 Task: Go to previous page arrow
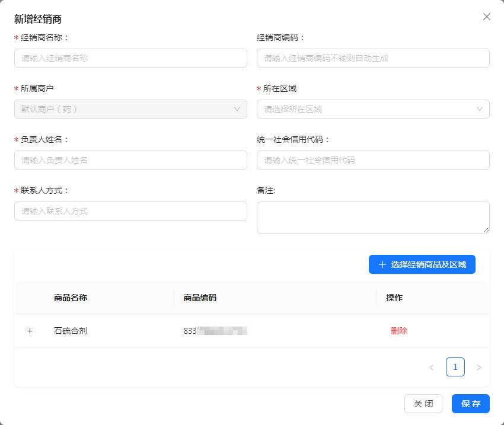(x=432, y=367)
